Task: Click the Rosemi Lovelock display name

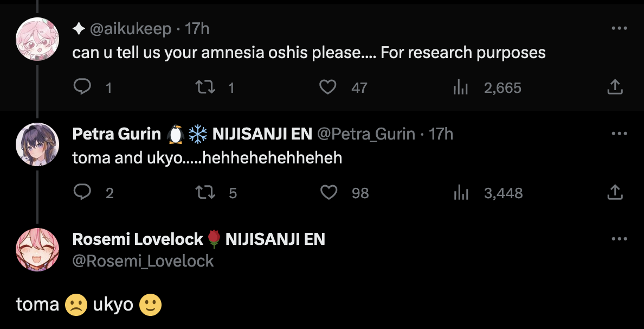Action: (x=138, y=239)
